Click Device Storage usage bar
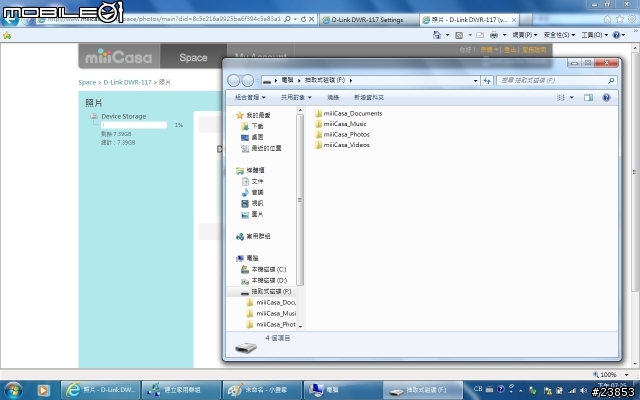Screen dimensions: 640x400 click(x=134, y=125)
